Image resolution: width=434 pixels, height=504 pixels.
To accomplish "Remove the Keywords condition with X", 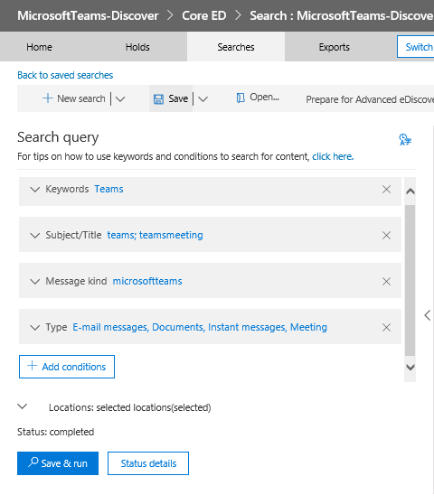I will point(386,190).
